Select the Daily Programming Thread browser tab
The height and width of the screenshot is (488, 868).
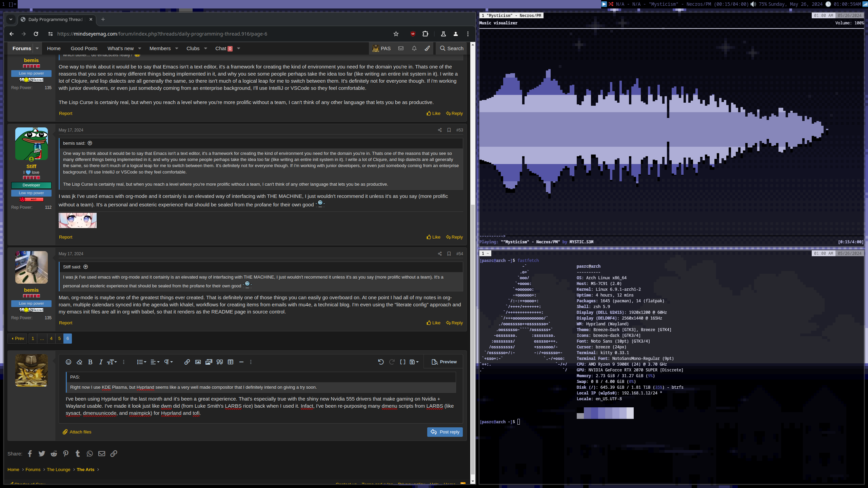point(56,19)
